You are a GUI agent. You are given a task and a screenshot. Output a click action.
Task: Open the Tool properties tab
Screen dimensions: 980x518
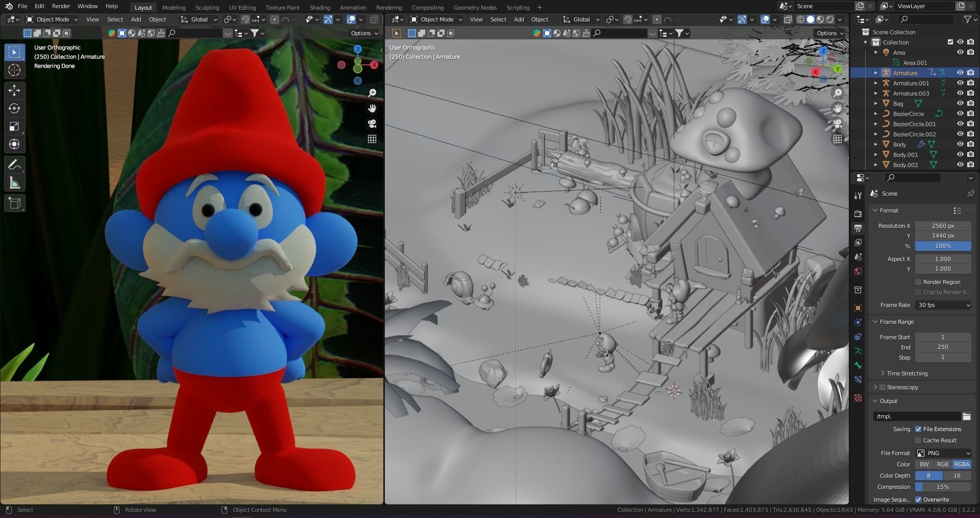[858, 196]
